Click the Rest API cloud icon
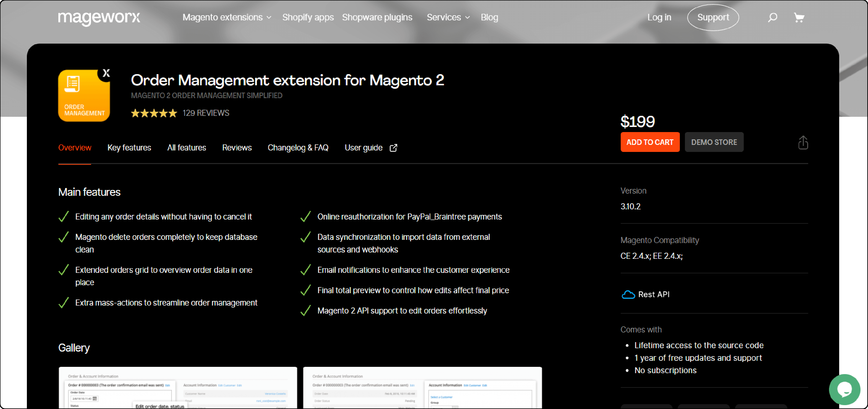The width and height of the screenshot is (868, 409). pos(628,294)
